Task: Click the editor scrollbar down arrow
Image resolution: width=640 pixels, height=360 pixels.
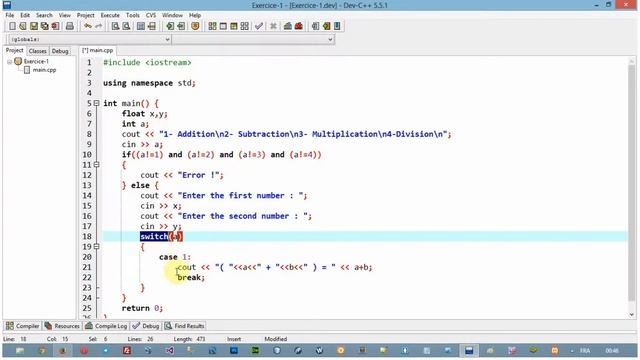Action: (632, 315)
